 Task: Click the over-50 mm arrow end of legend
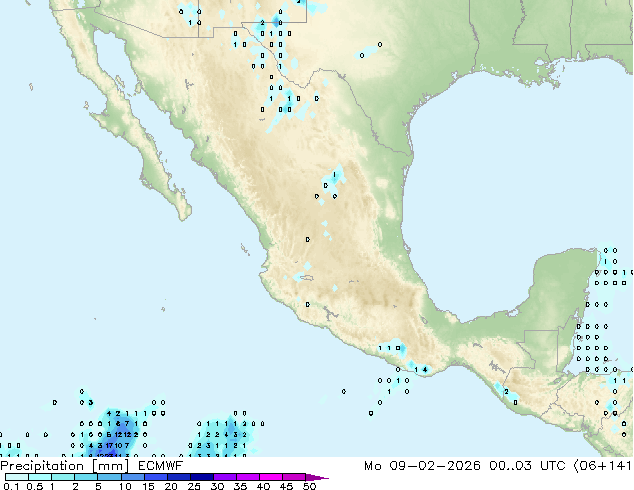click(317, 477)
